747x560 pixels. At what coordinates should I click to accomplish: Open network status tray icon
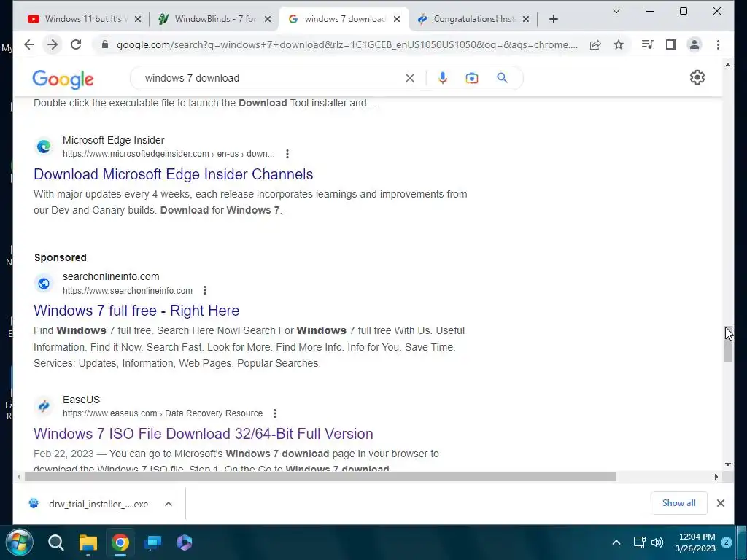639,542
